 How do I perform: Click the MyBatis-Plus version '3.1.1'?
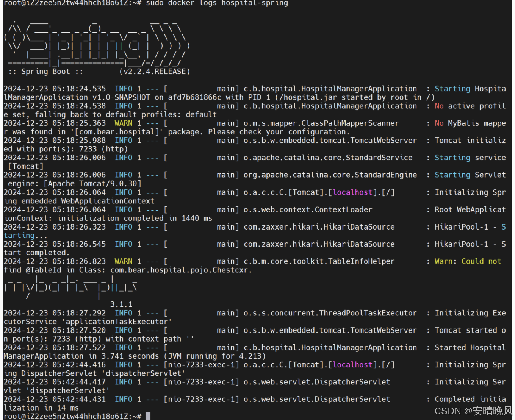[121, 304]
